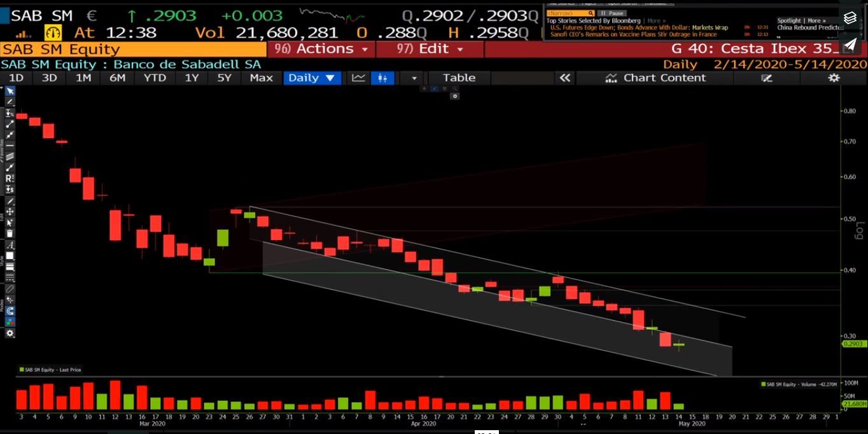Viewport: 868px width, 434px height.
Task: Switch to the Table view
Action: pos(459,78)
